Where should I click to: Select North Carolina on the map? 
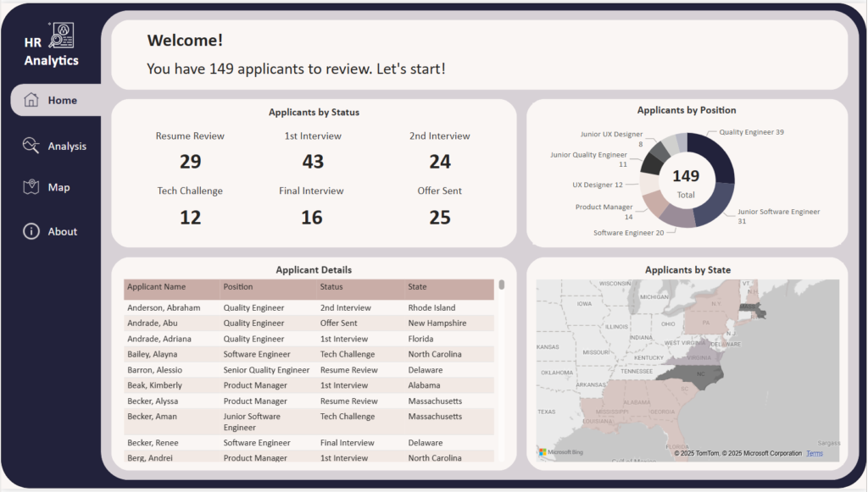(x=702, y=373)
